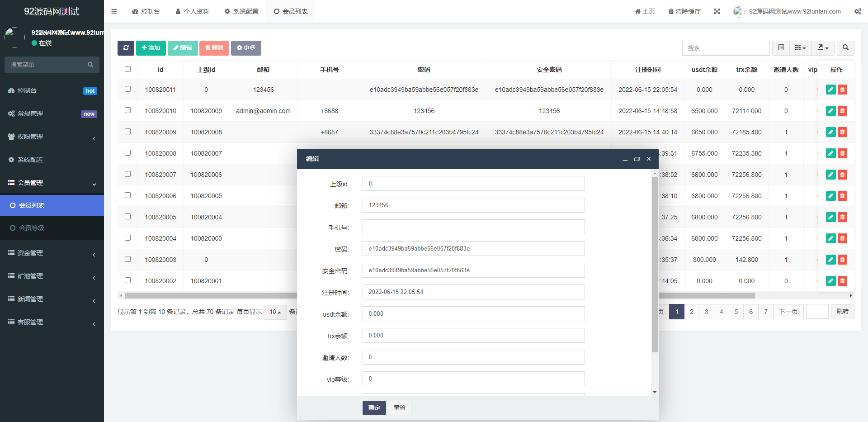868x422 pixels.
Task: Click the fullscreen icon in top bar
Action: (717, 11)
